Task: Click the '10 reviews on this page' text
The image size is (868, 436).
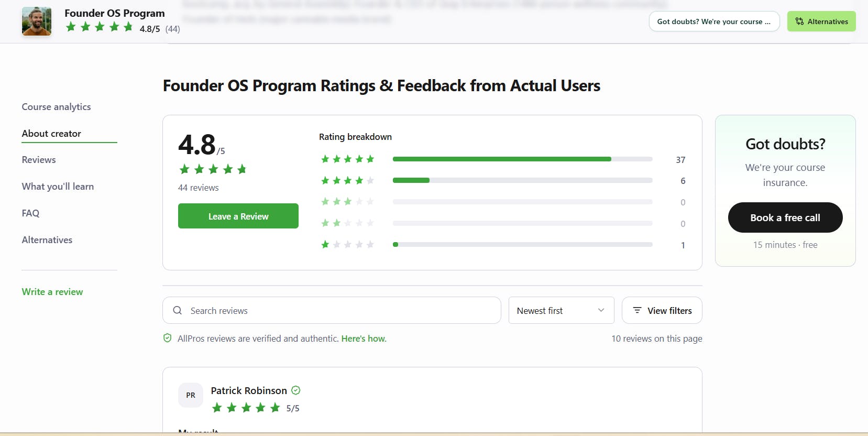Action: [x=657, y=339]
